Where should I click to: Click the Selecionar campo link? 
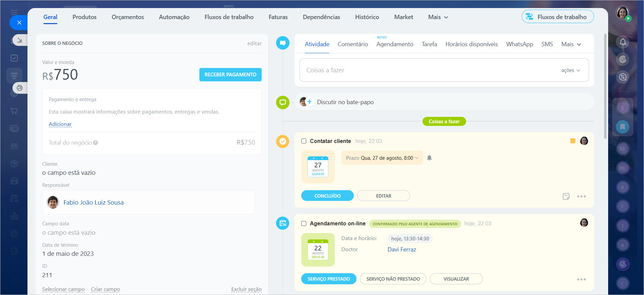click(63, 289)
